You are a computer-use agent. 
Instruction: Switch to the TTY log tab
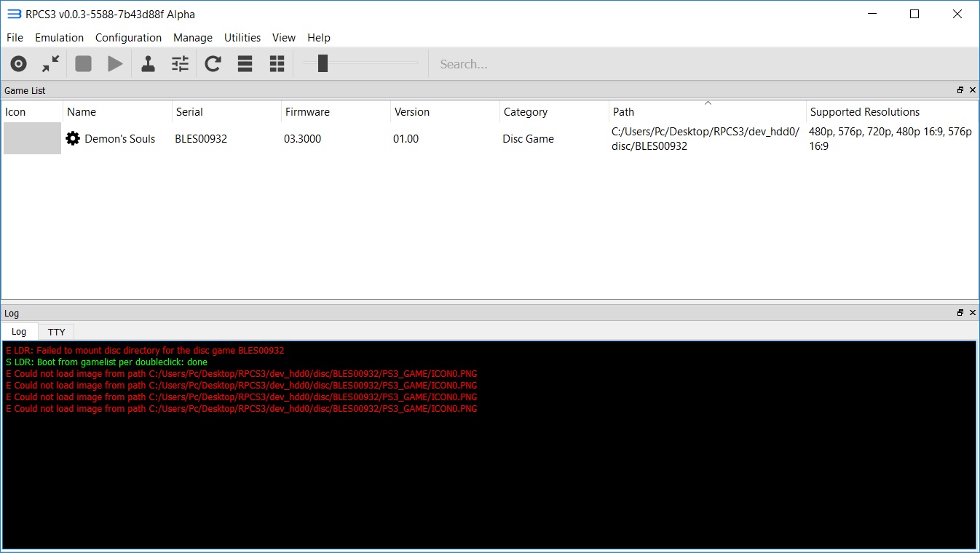(x=56, y=332)
